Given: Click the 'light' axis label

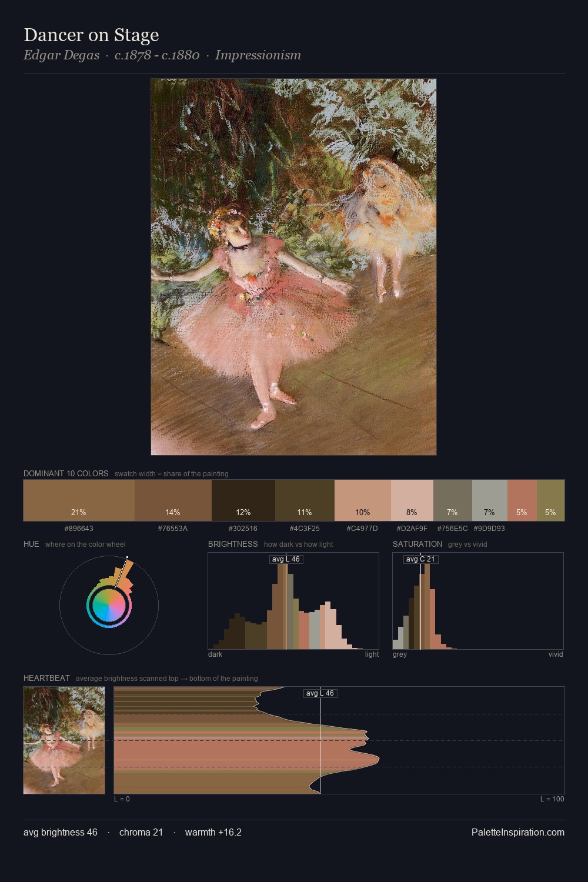Looking at the screenshot, I should (372, 654).
